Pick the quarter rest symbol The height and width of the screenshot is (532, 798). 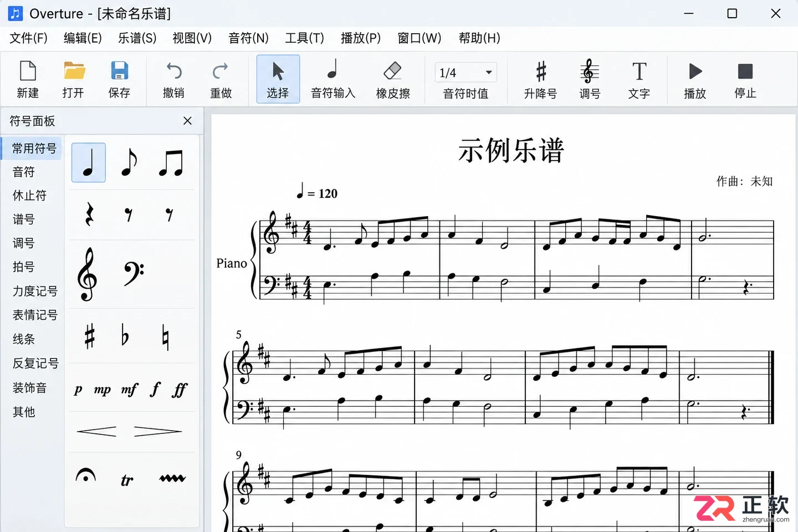pos(89,215)
